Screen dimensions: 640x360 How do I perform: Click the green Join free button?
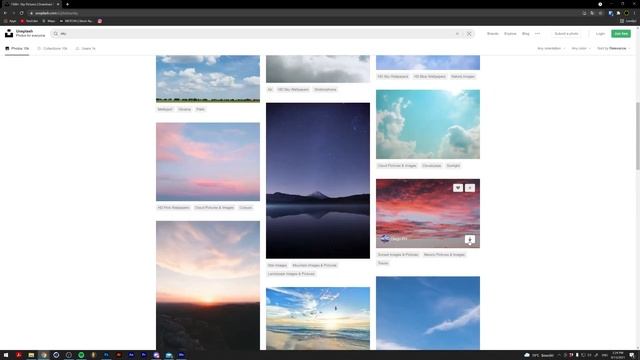(621, 33)
